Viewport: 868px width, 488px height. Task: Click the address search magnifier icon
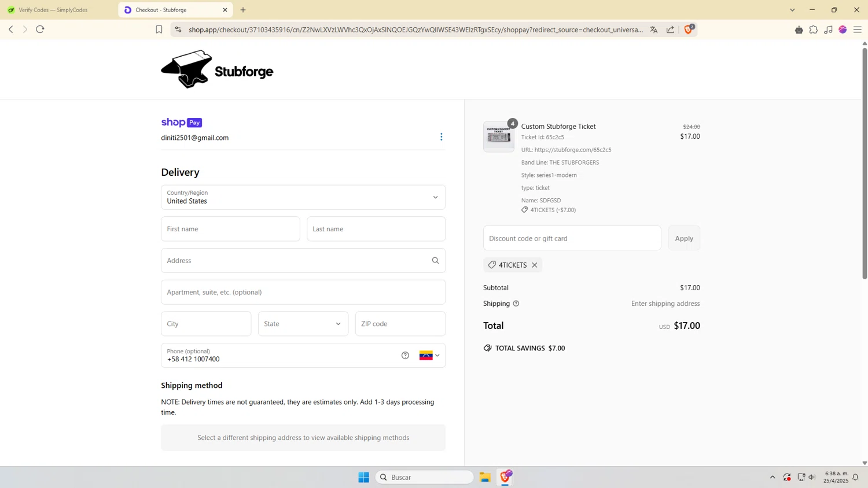tap(435, 261)
